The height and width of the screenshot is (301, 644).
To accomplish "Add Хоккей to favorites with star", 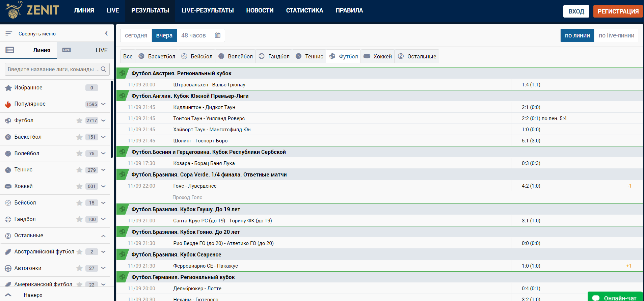I will pyautogui.click(x=79, y=186).
